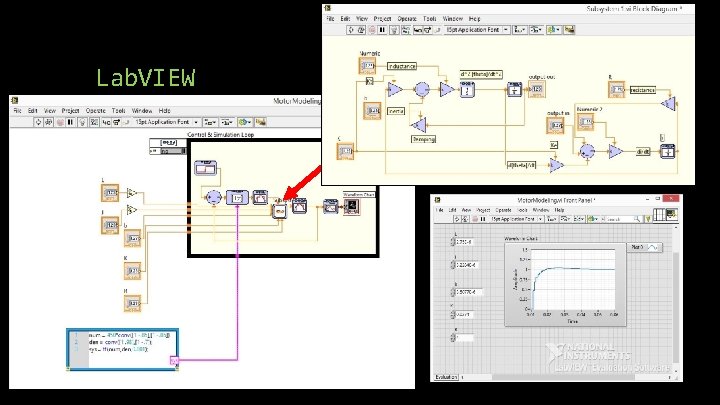The width and height of the screenshot is (720, 405).
Task: Select transfer function block in simulation loop
Action: coord(237,198)
